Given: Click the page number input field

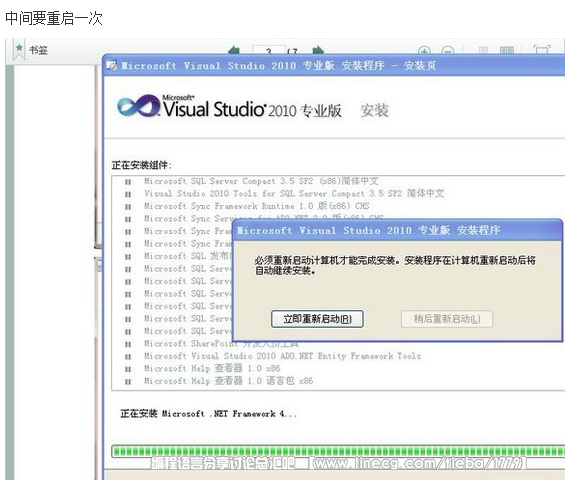Looking at the screenshot, I should (269, 50).
